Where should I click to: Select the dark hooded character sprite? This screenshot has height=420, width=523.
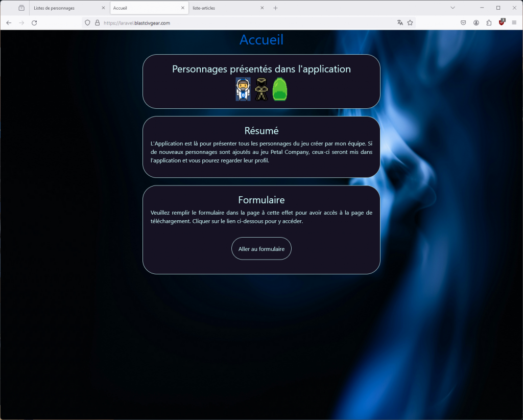261,89
